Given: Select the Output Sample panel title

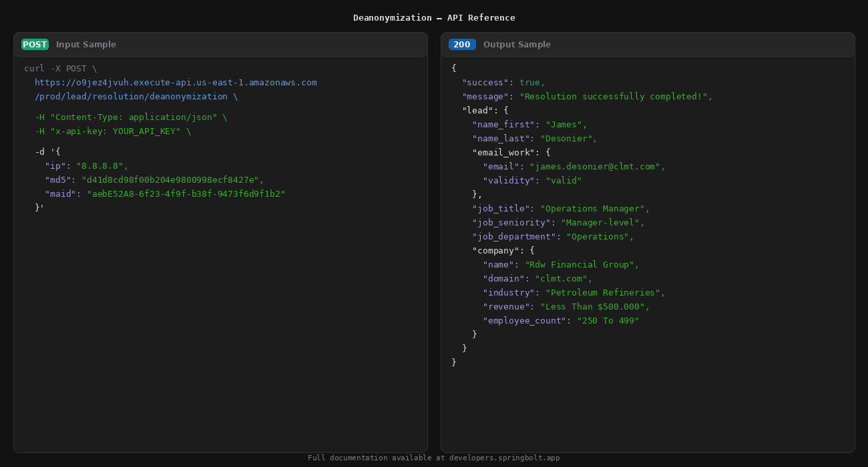Looking at the screenshot, I should pyautogui.click(x=517, y=45).
